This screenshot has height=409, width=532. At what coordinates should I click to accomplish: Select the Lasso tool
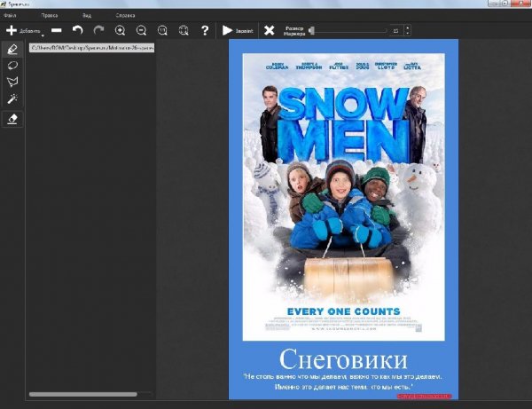[12, 66]
